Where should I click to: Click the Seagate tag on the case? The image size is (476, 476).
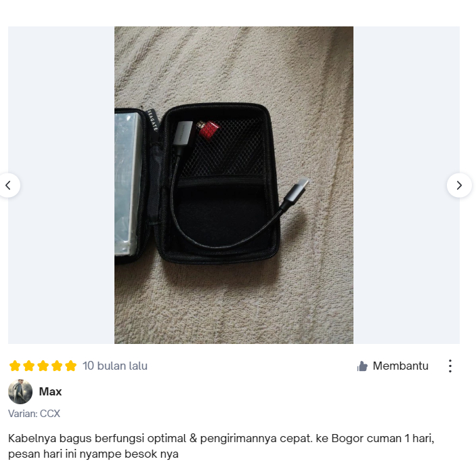click(153, 121)
